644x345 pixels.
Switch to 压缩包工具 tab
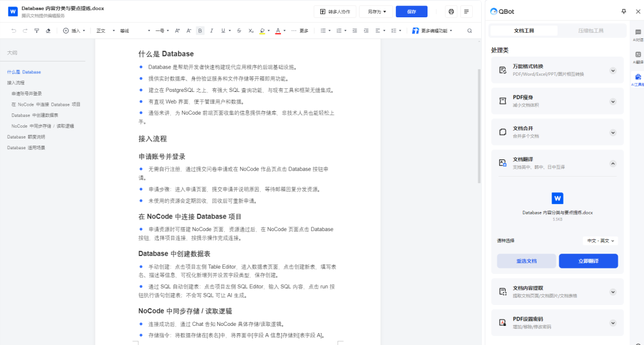pos(590,30)
